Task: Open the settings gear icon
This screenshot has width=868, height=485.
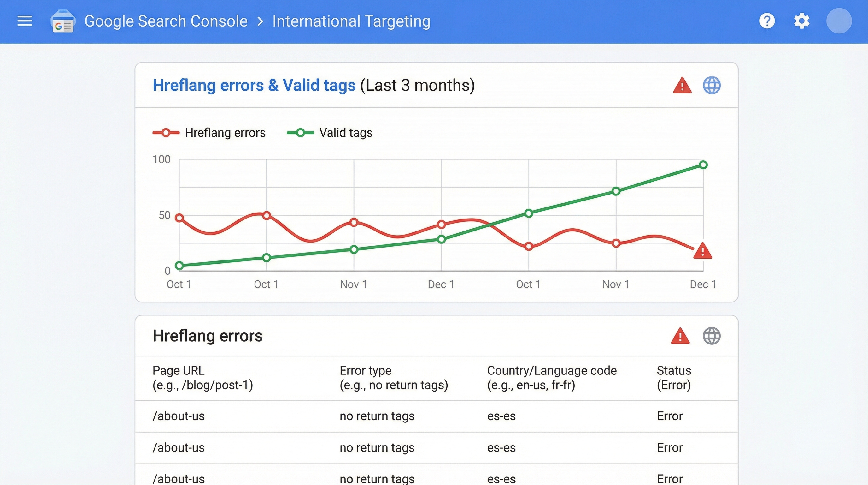Action: pos(802,21)
